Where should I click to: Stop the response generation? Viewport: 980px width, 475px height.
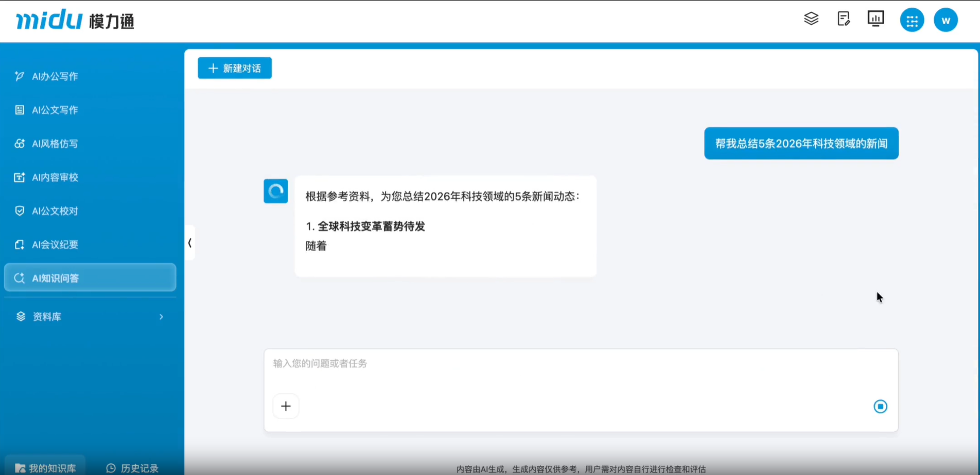pyautogui.click(x=881, y=406)
